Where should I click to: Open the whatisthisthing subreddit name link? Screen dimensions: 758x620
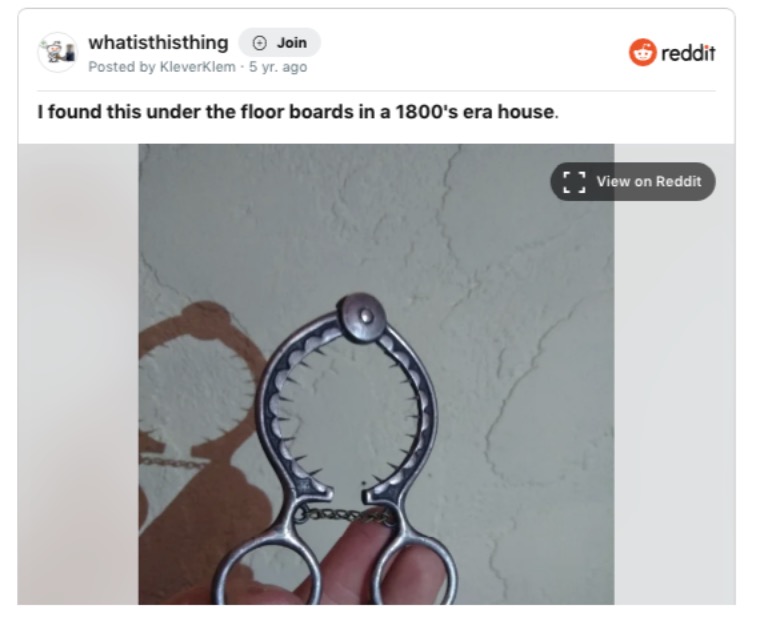click(x=158, y=43)
